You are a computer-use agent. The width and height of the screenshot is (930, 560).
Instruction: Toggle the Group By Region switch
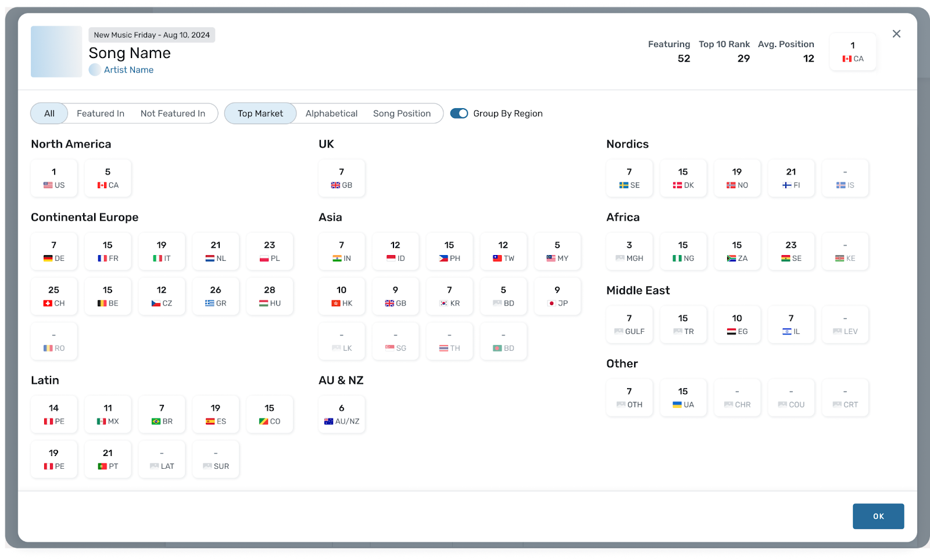459,113
